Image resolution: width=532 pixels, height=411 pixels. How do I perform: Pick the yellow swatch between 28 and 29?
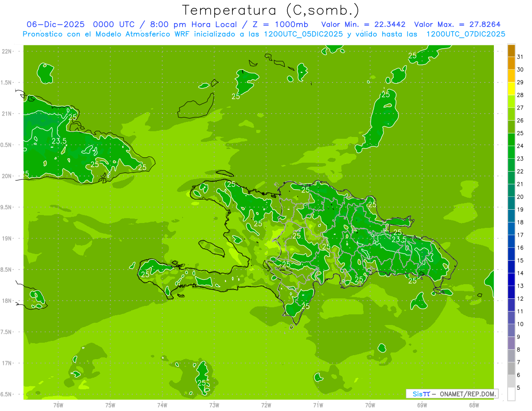[511, 89]
